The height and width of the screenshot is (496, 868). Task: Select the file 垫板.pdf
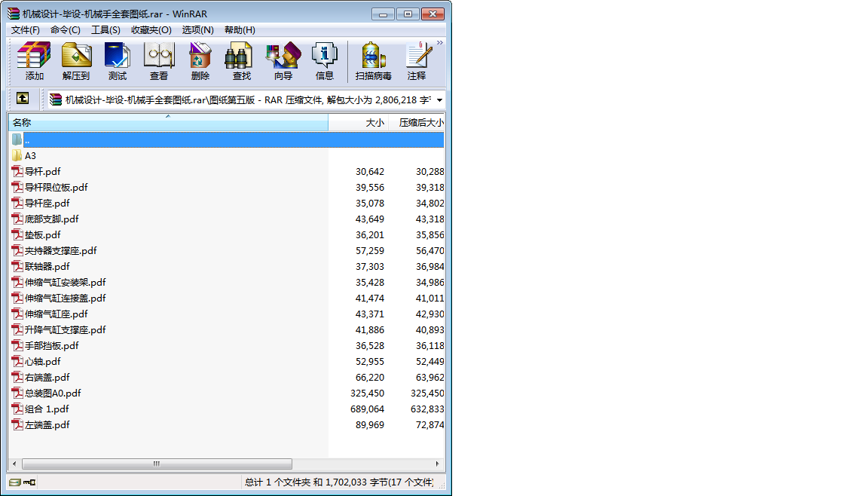click(43, 235)
